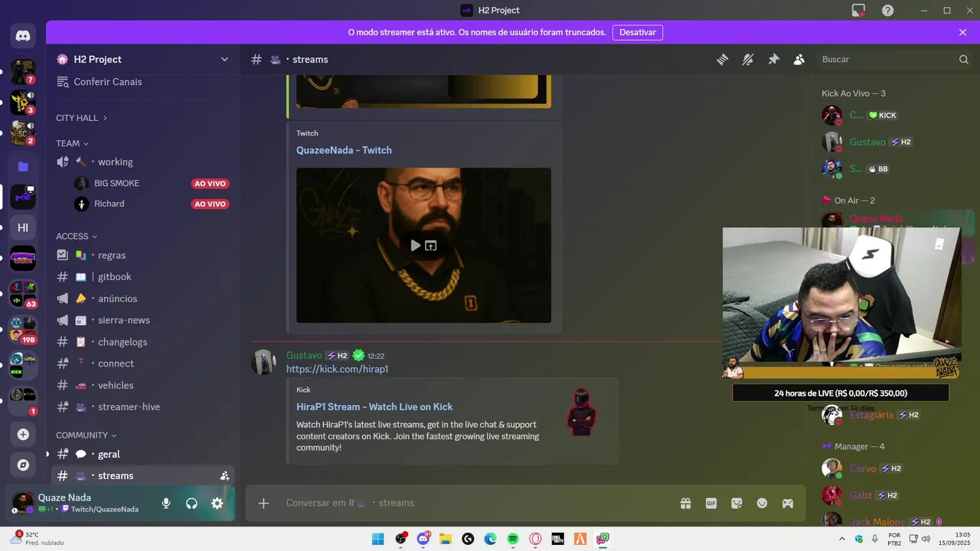Open the anúncios channel
The image size is (980, 551).
pyautogui.click(x=142, y=298)
